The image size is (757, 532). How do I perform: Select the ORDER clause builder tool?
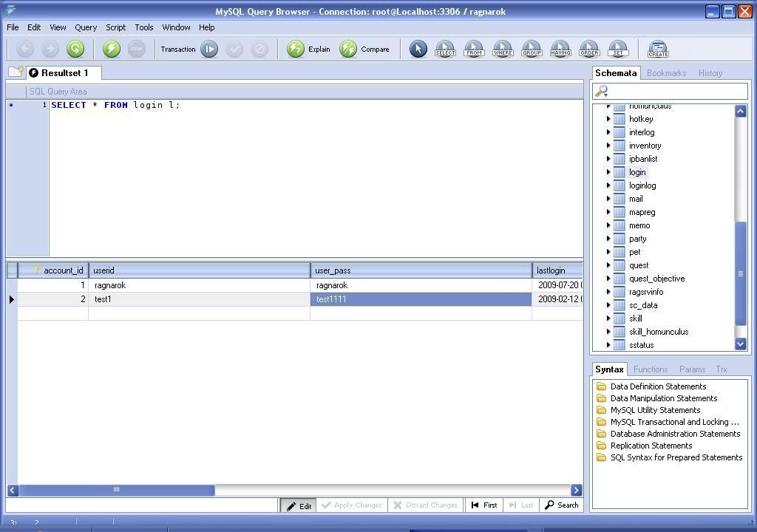pos(589,50)
